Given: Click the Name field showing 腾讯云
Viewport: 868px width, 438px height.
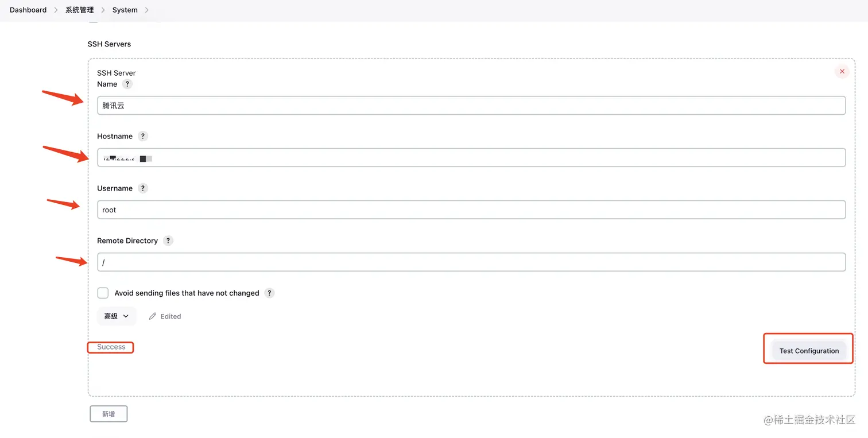Looking at the screenshot, I should (471, 105).
